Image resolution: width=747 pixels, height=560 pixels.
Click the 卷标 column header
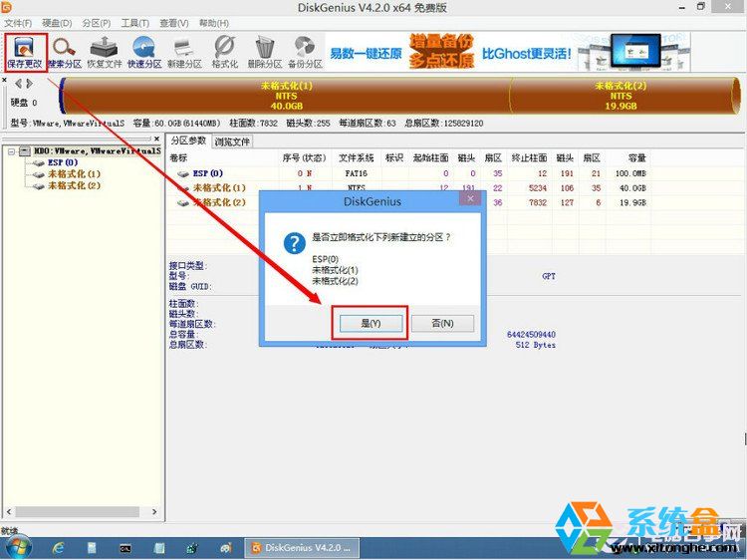click(222, 157)
